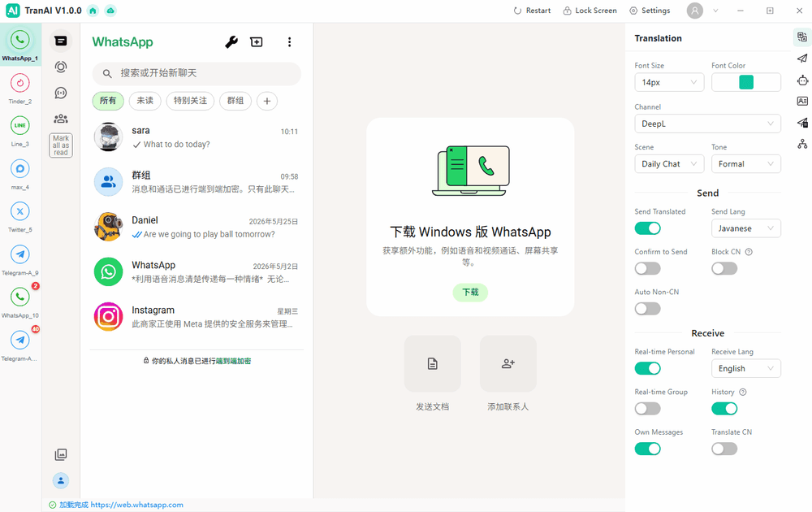812x512 pixels.
Task: Open the Channel DeepL dropdown
Action: click(x=707, y=124)
